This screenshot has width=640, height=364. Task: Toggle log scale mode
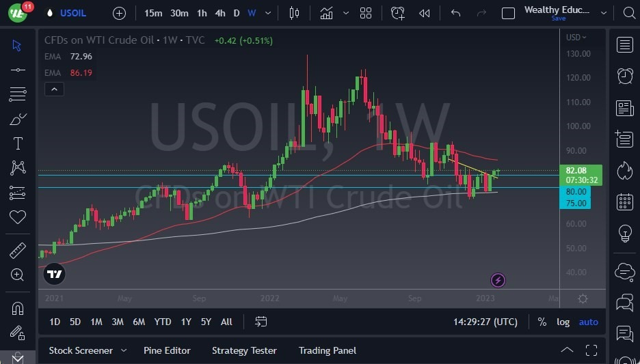pyautogui.click(x=563, y=322)
